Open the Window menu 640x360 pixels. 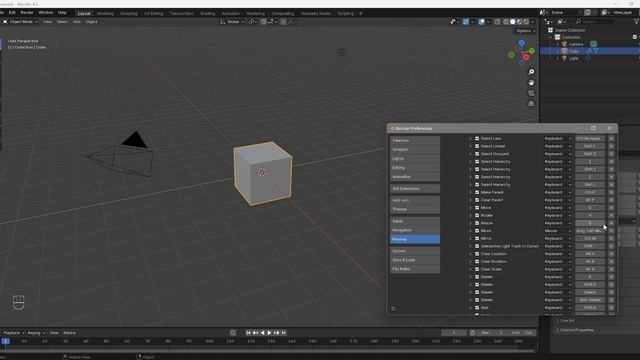pyautogui.click(x=46, y=13)
